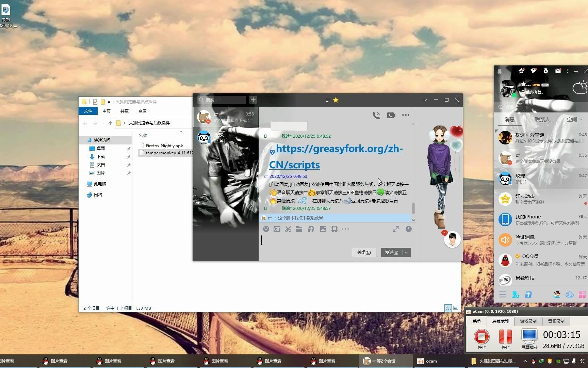Open the 菜单 tab in oCam
Viewport: 588px width, 368px height.
(477, 321)
